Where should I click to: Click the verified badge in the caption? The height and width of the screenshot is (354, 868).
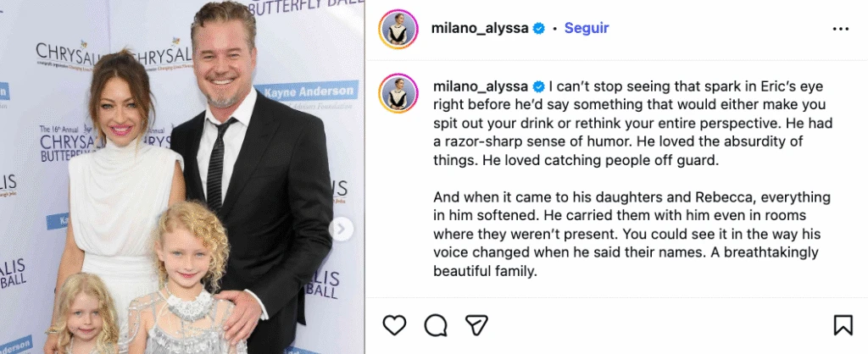click(538, 86)
